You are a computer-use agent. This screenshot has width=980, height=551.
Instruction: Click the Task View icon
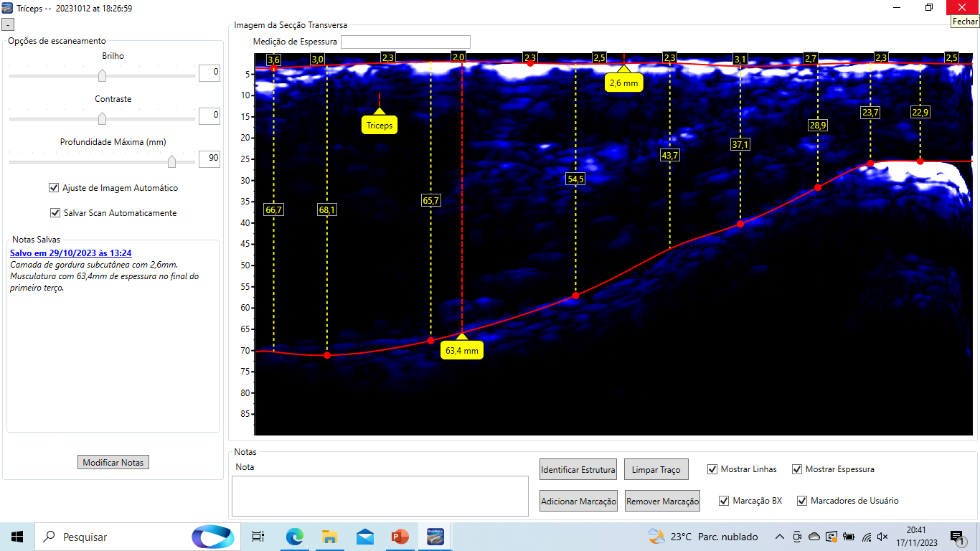coord(258,537)
